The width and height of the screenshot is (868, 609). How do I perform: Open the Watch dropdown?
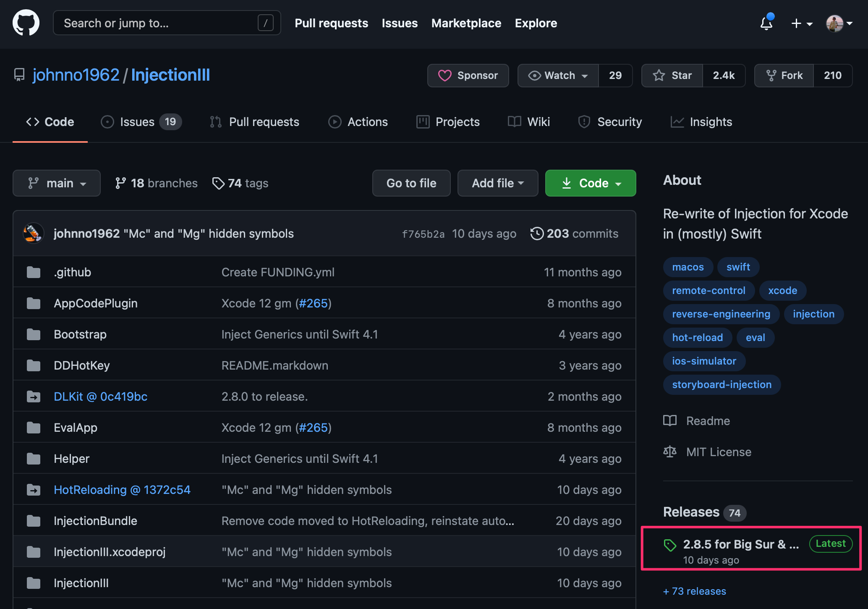click(x=558, y=76)
